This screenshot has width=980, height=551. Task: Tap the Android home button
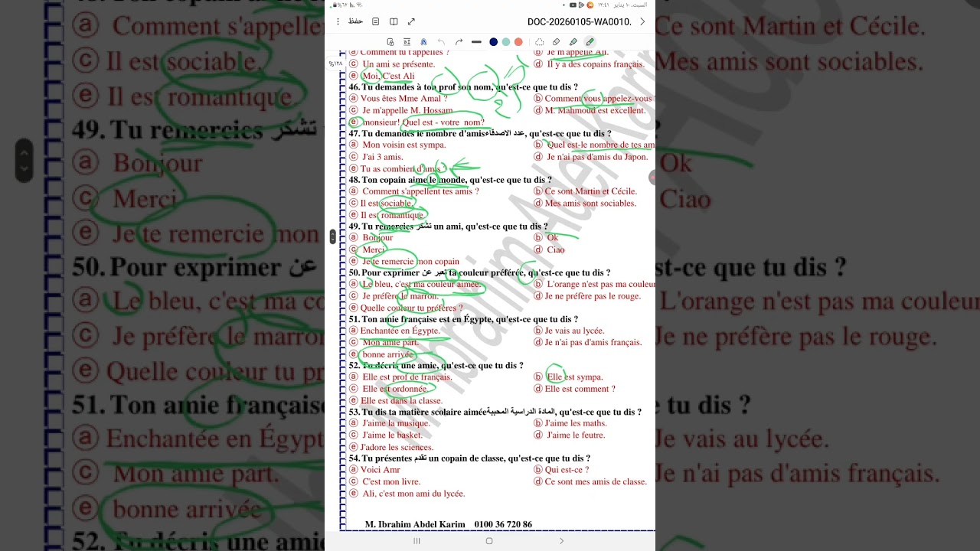tap(489, 541)
